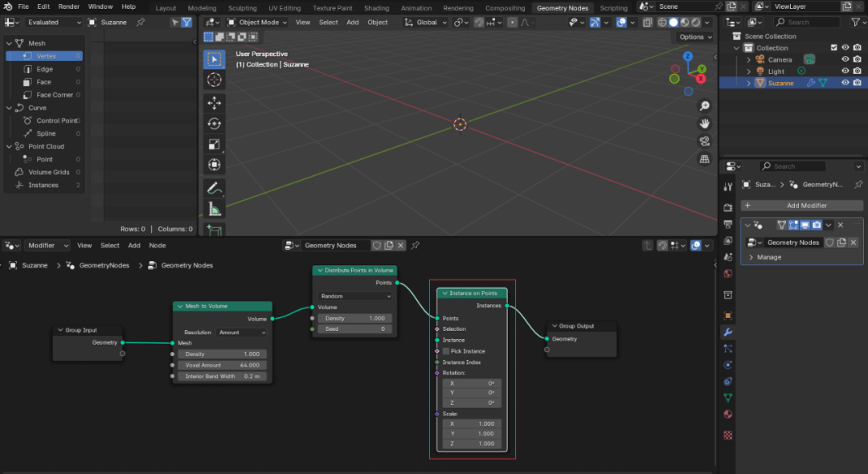The image size is (868, 474).
Task: Activate the 3D Cursor tool
Action: [215, 80]
